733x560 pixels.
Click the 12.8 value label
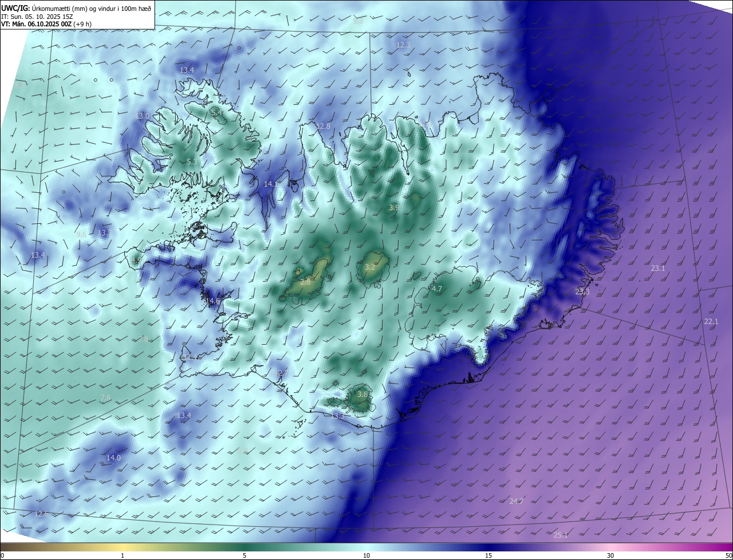pos(323,126)
